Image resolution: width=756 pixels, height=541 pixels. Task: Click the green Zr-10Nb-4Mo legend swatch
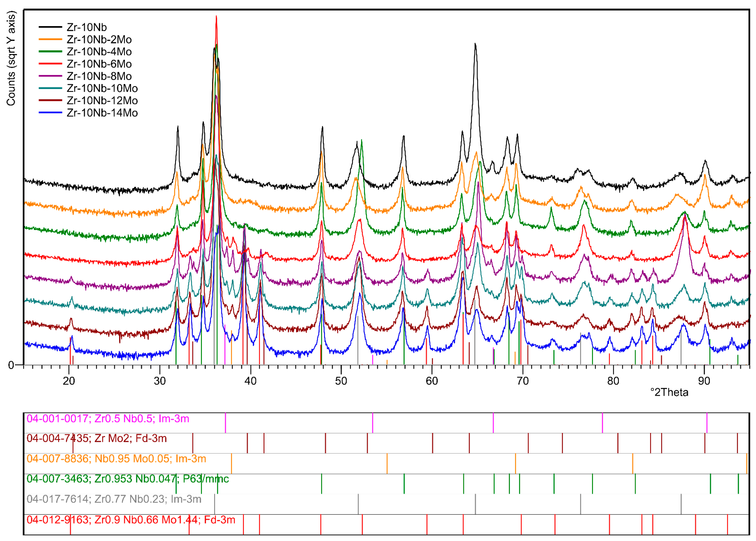pos(50,52)
